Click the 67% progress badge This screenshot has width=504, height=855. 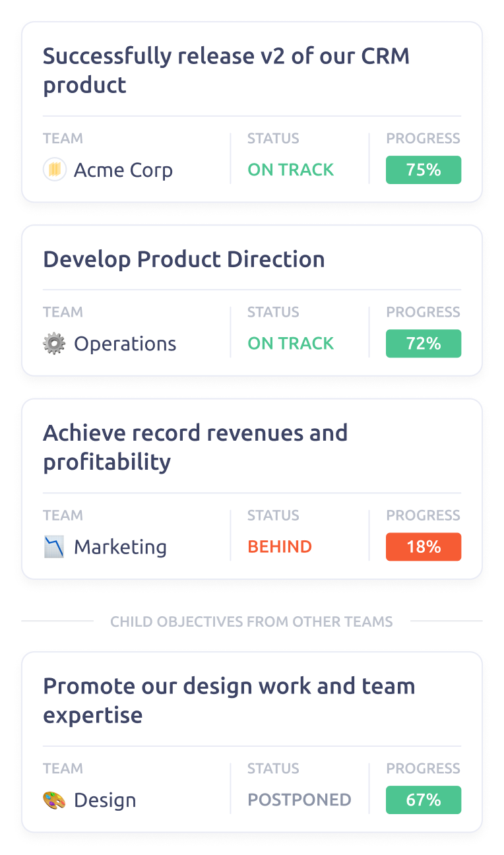(424, 800)
